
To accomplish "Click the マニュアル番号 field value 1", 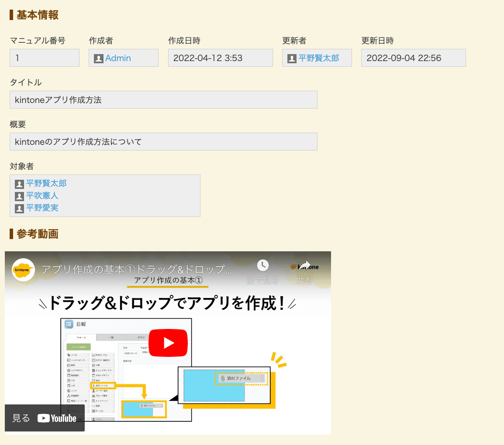I will click(45, 58).
